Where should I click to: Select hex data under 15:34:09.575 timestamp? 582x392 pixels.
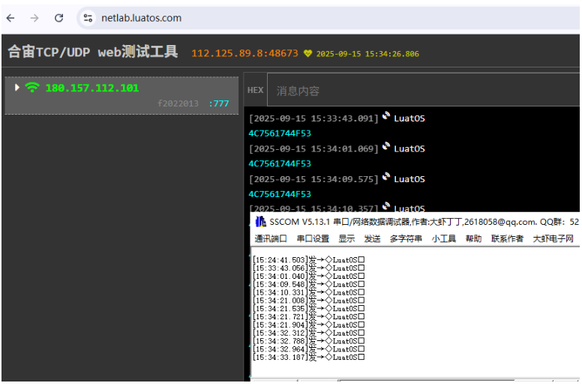click(280, 194)
